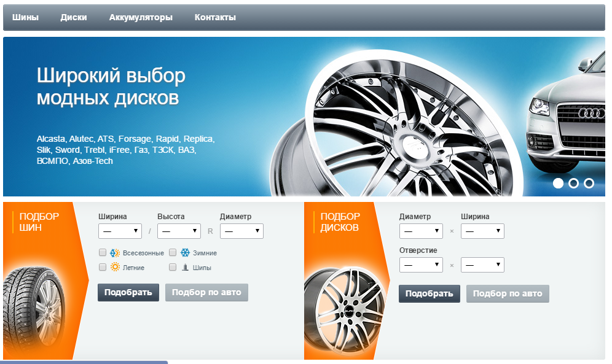Go to the Диски section
Screen dimensions: 612x364
tap(74, 18)
